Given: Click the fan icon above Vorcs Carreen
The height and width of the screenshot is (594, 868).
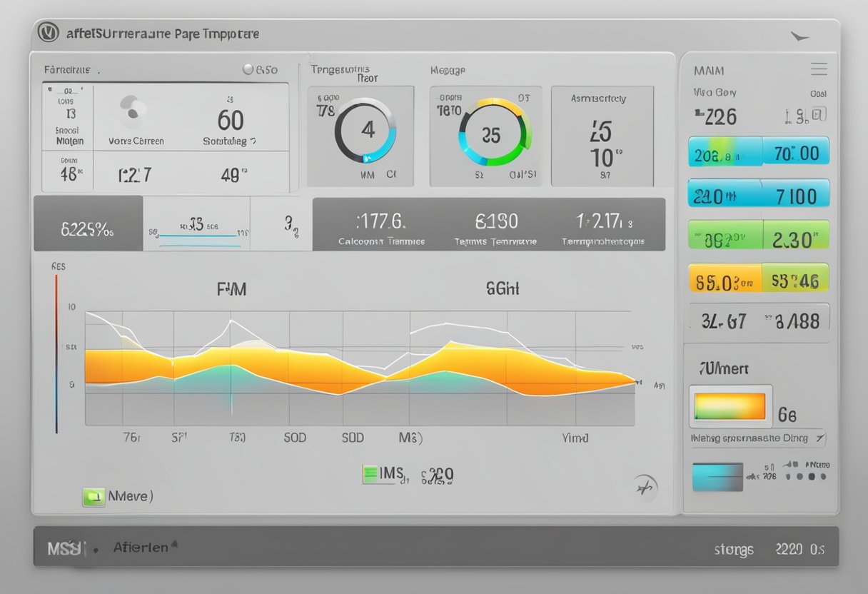Looking at the screenshot, I should 133,113.
